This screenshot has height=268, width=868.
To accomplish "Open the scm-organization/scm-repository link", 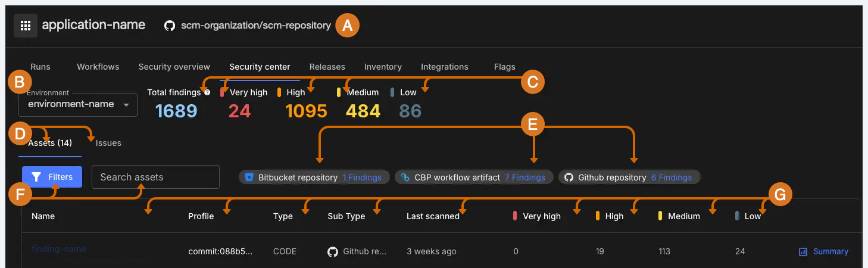I will (255, 26).
